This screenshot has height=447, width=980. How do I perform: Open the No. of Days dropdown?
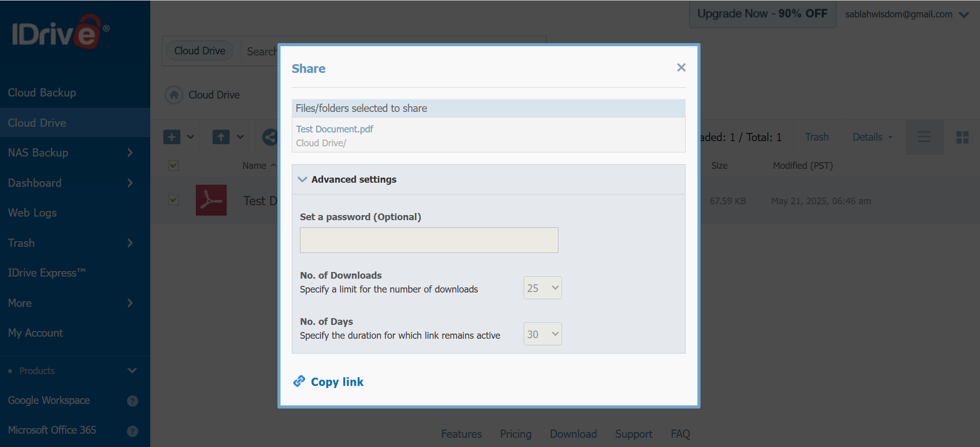click(543, 334)
